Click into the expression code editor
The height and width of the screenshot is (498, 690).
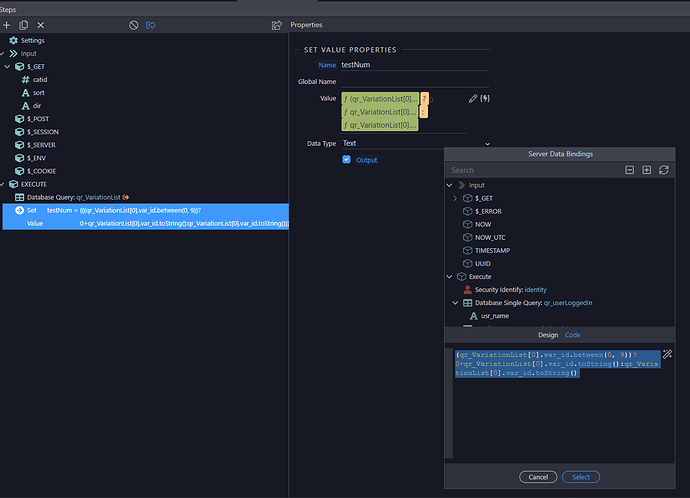[x=557, y=403]
